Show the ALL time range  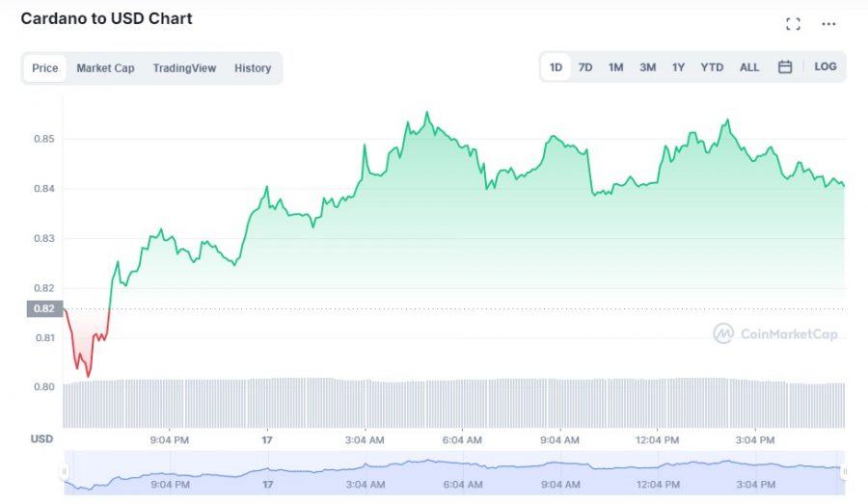[749, 67]
